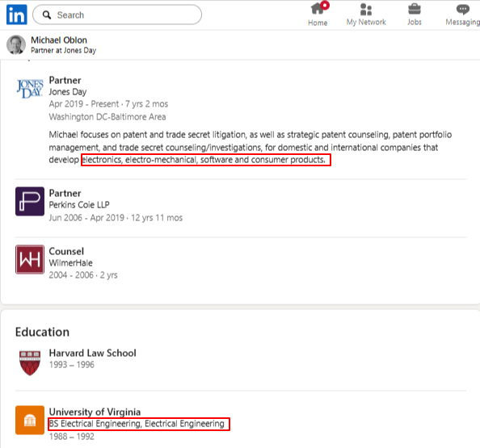480x448 pixels.
Task: Open the Harvard Law School crest
Action: coord(30,362)
